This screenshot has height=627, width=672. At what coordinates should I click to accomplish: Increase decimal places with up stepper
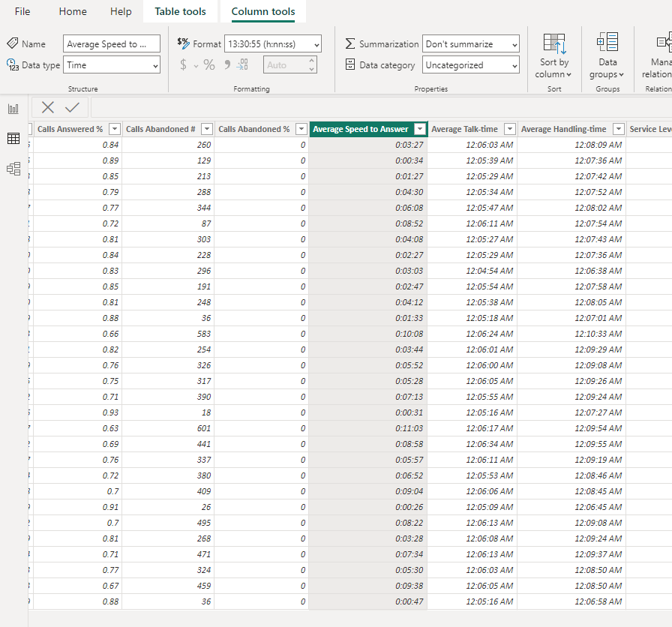pyautogui.click(x=312, y=61)
